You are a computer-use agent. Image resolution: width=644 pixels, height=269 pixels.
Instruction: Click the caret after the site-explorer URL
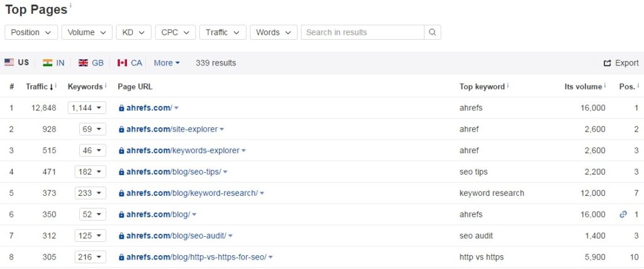[222, 130]
